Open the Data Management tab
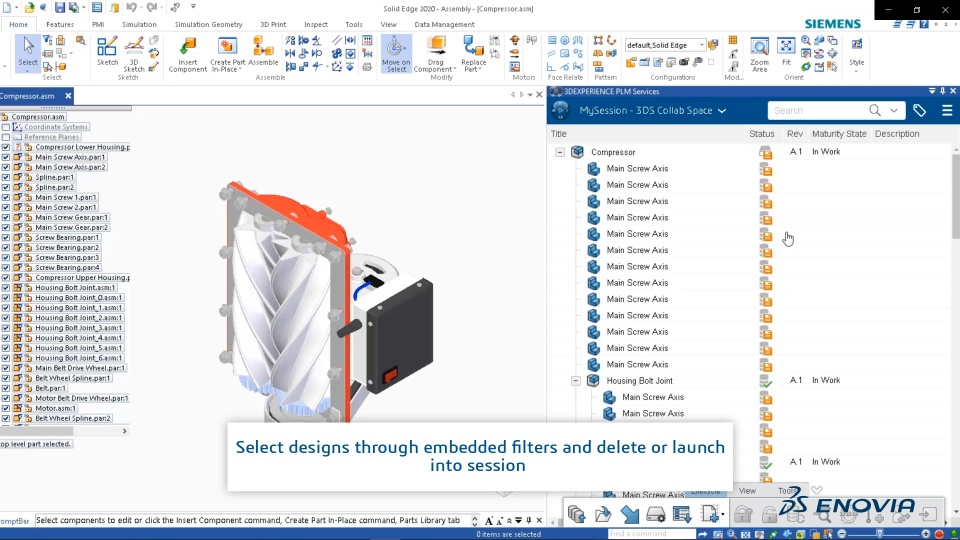 click(444, 24)
